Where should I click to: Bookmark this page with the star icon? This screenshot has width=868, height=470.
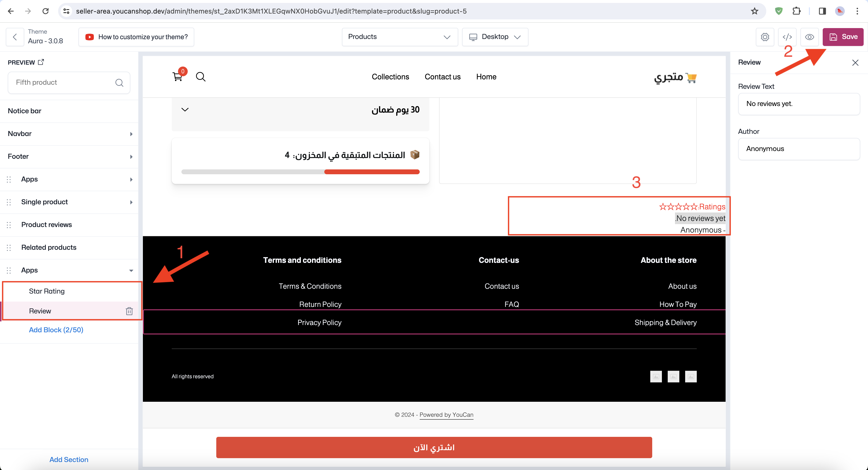coord(754,11)
